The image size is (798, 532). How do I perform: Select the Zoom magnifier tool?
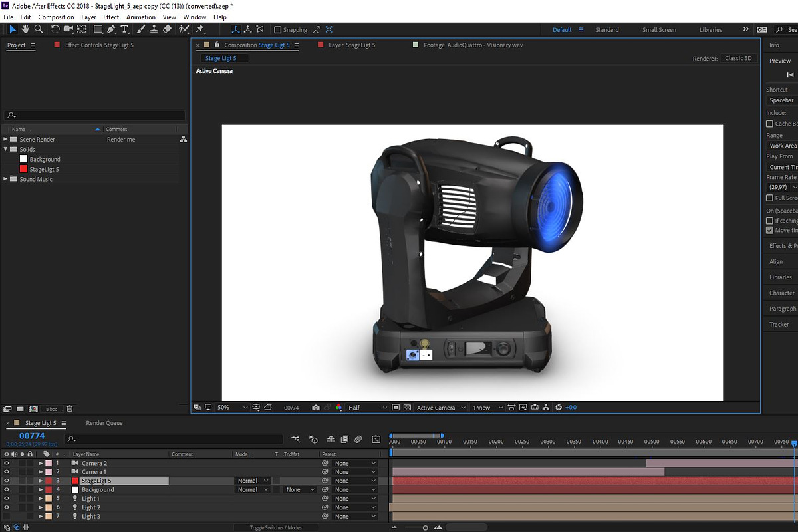click(39, 29)
